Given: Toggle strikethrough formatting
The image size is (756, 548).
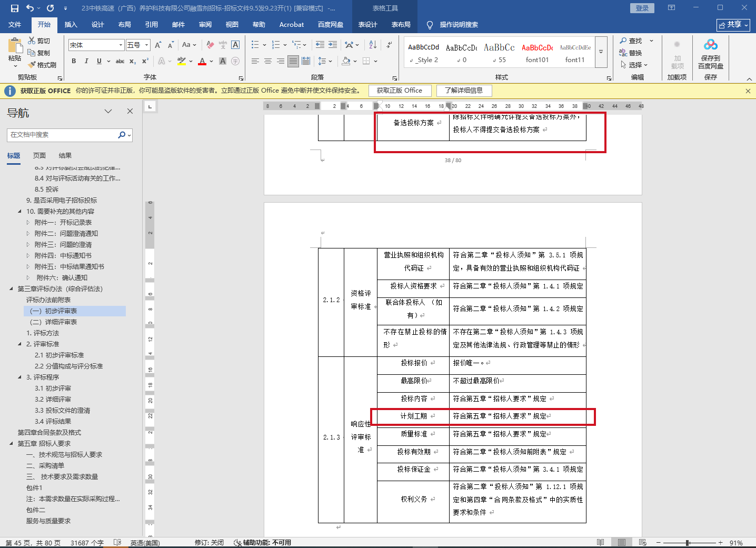Looking at the screenshot, I should pyautogui.click(x=120, y=61).
